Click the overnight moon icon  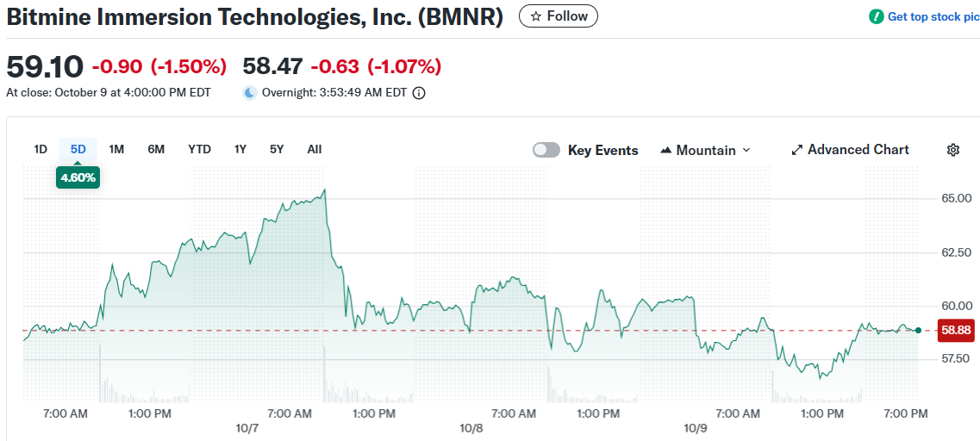pos(250,93)
